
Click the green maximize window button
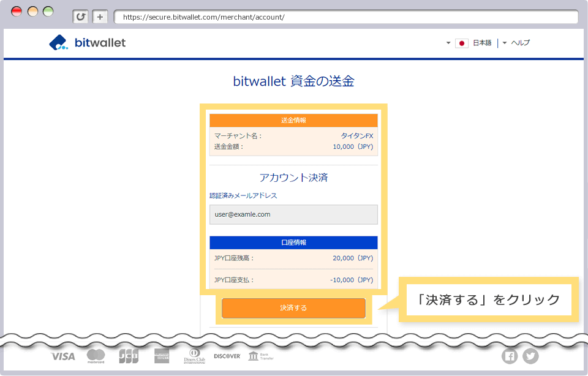click(x=48, y=11)
